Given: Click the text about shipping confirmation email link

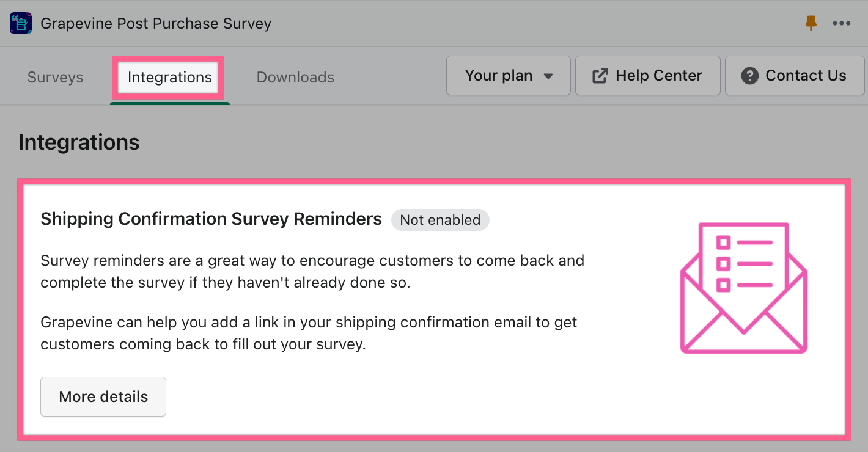Looking at the screenshot, I should (309, 333).
